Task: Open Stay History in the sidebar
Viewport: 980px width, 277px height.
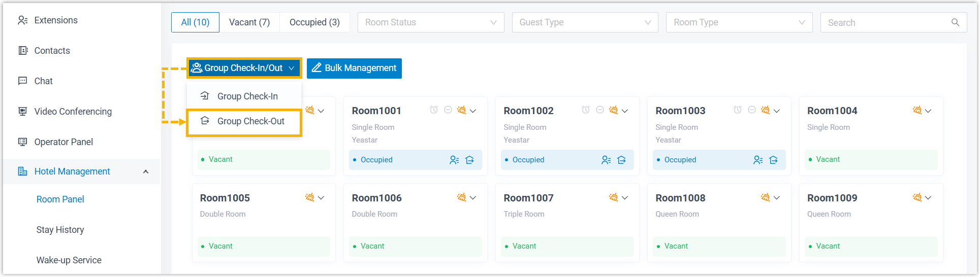Action: point(60,230)
